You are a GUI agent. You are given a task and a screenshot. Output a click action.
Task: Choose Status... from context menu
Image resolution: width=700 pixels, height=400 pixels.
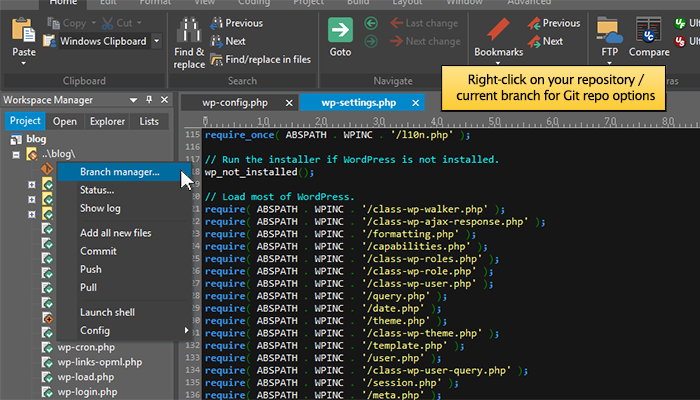coord(124,190)
